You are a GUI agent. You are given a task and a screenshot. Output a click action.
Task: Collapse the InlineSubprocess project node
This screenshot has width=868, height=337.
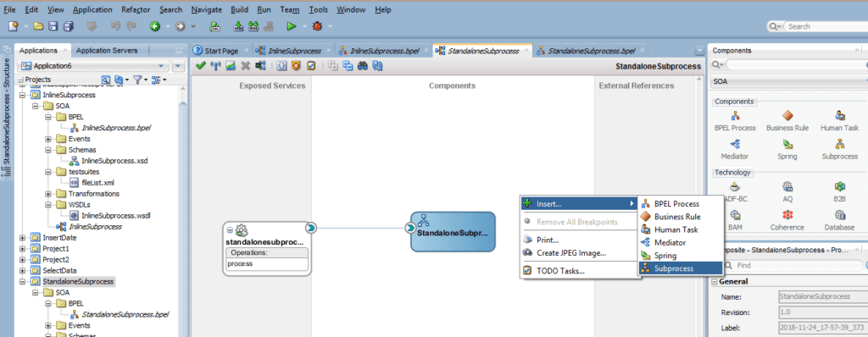tap(23, 95)
